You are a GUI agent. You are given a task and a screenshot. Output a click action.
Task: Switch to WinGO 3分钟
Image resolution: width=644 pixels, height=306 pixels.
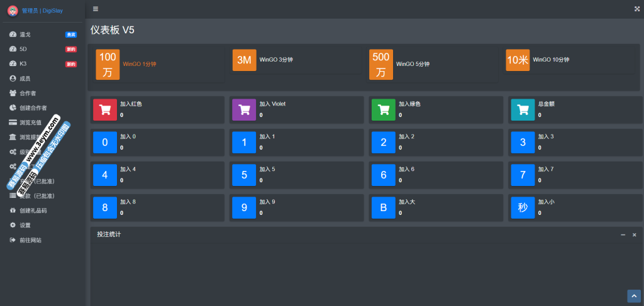276,60
